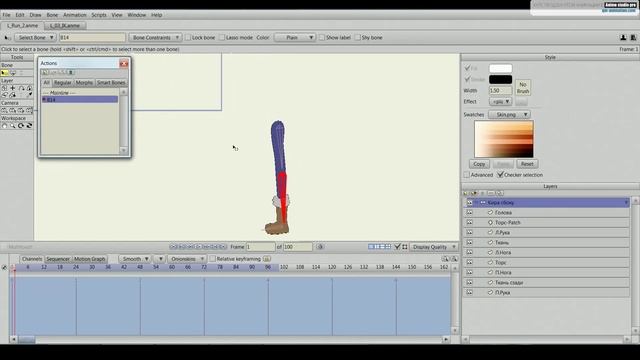This screenshot has height=360, width=640.
Task: Open the Smooth interpolation dropdown
Action: (x=135, y=259)
